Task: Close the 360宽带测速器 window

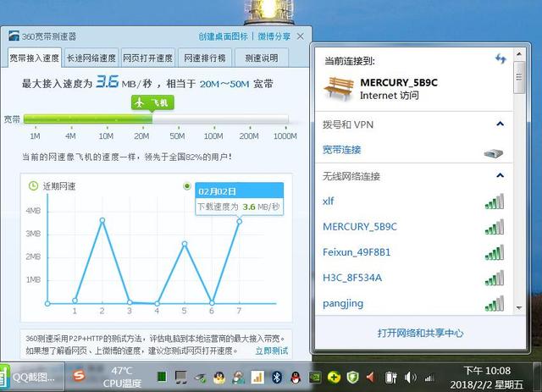Action: tap(301, 36)
